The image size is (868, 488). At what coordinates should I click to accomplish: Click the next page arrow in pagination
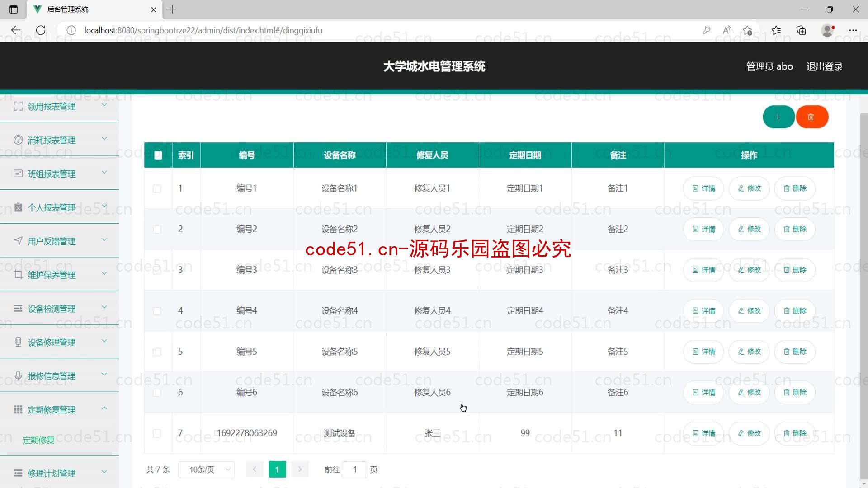click(x=300, y=469)
